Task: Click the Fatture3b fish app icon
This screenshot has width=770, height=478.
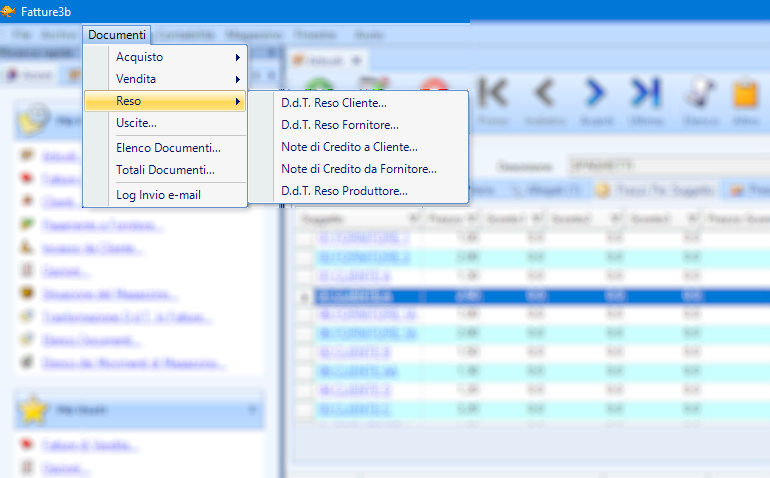Action: (x=9, y=10)
